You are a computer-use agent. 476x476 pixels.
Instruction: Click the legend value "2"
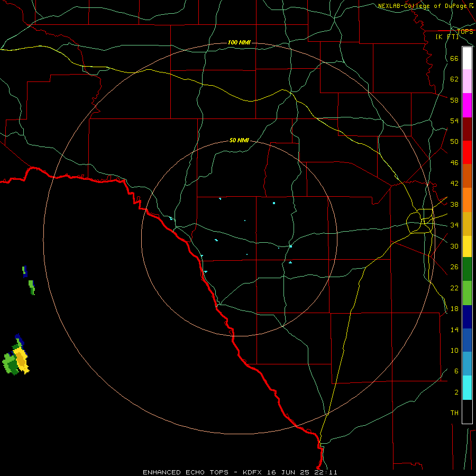(x=456, y=392)
